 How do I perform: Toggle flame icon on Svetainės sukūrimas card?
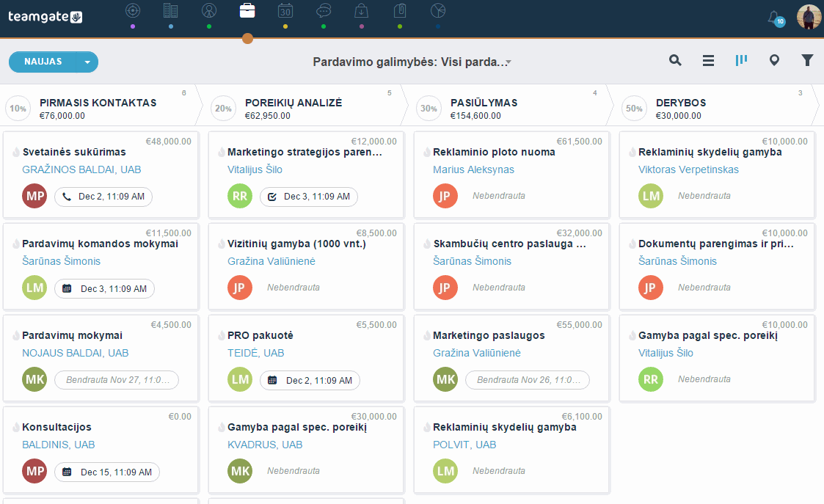[x=16, y=153]
